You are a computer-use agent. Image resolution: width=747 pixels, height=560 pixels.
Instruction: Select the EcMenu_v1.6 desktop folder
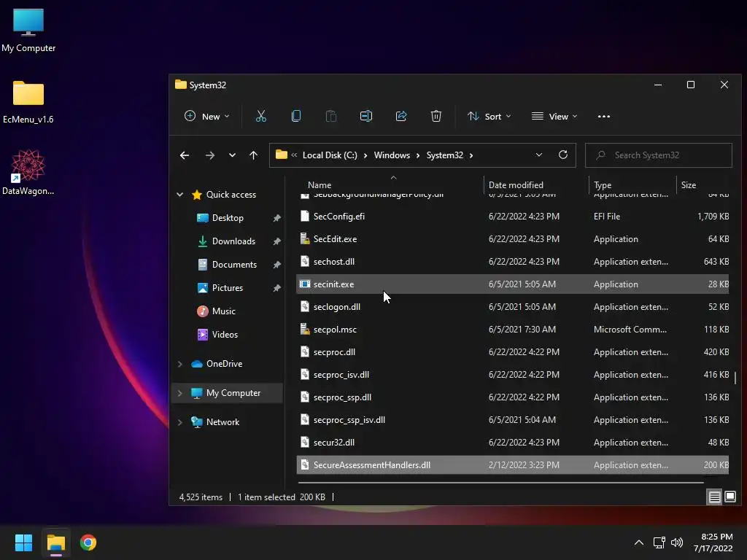click(x=28, y=102)
